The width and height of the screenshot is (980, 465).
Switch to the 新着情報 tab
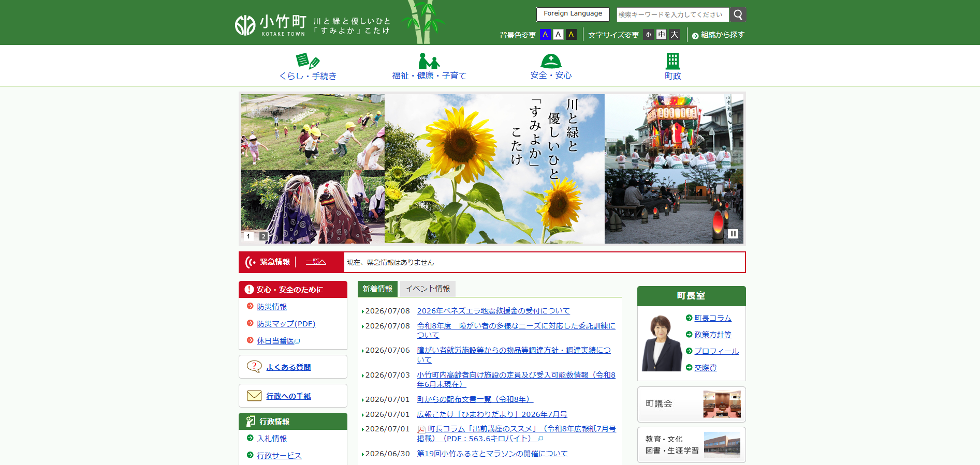pos(377,289)
